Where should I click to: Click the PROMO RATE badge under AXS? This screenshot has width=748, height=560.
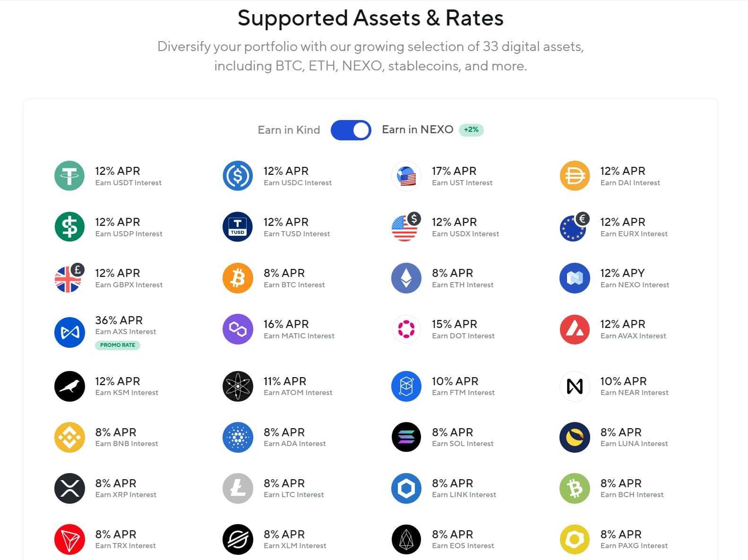click(118, 345)
